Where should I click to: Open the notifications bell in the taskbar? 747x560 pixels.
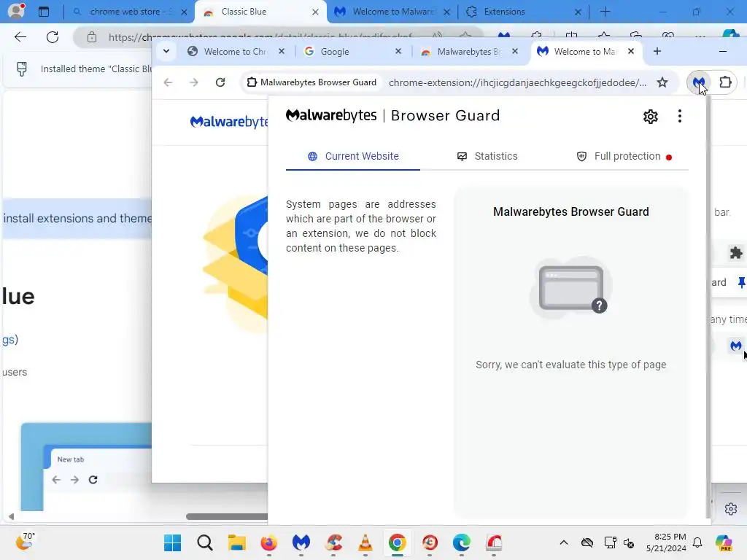coord(697,542)
